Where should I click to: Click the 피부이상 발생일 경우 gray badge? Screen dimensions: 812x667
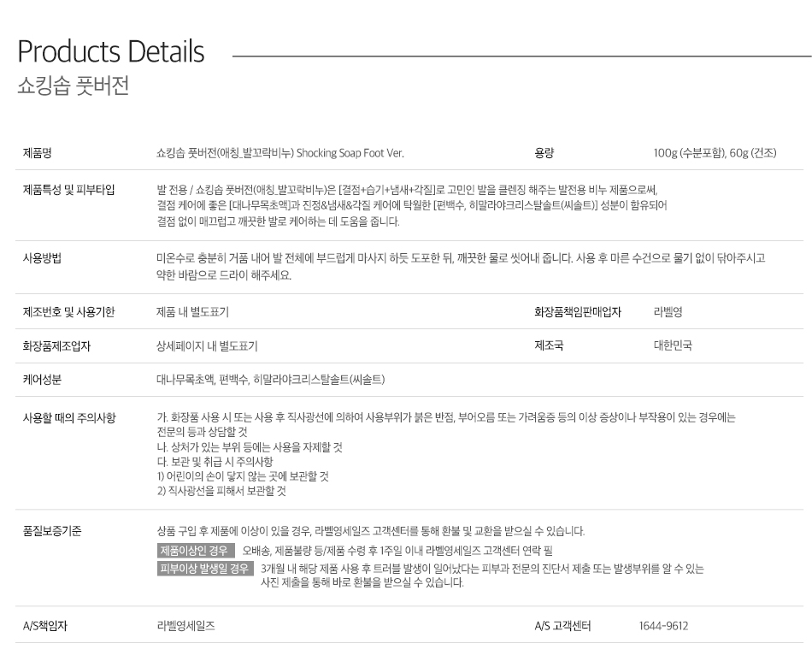[x=205, y=569]
